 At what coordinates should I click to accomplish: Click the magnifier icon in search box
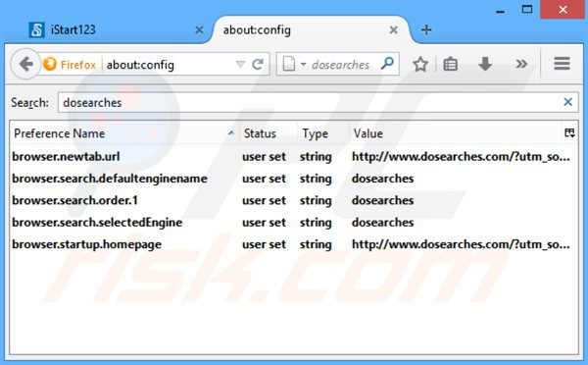click(x=387, y=64)
